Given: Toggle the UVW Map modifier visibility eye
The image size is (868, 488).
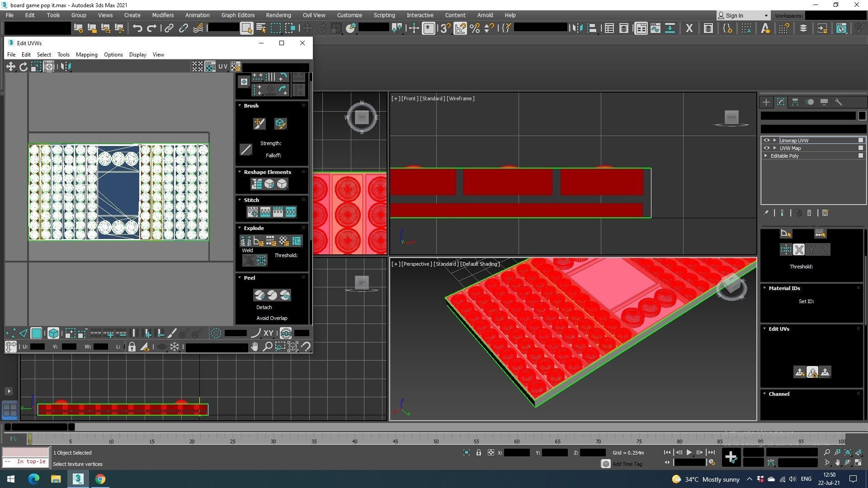Looking at the screenshot, I should pos(766,148).
